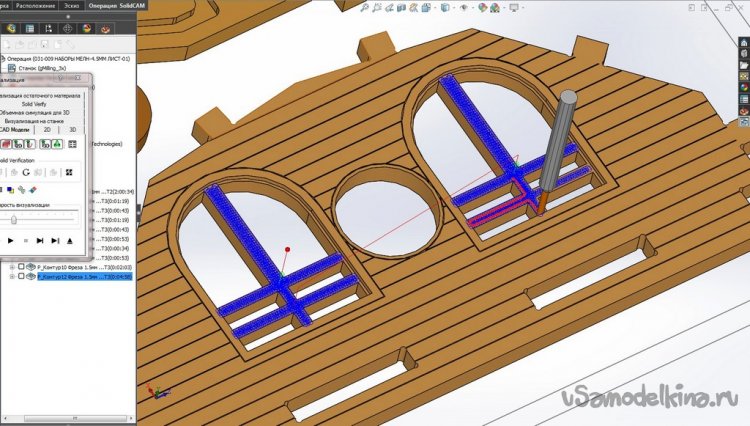
Task: Click the target crosshair icon in manager tabs
Action: [67, 28]
